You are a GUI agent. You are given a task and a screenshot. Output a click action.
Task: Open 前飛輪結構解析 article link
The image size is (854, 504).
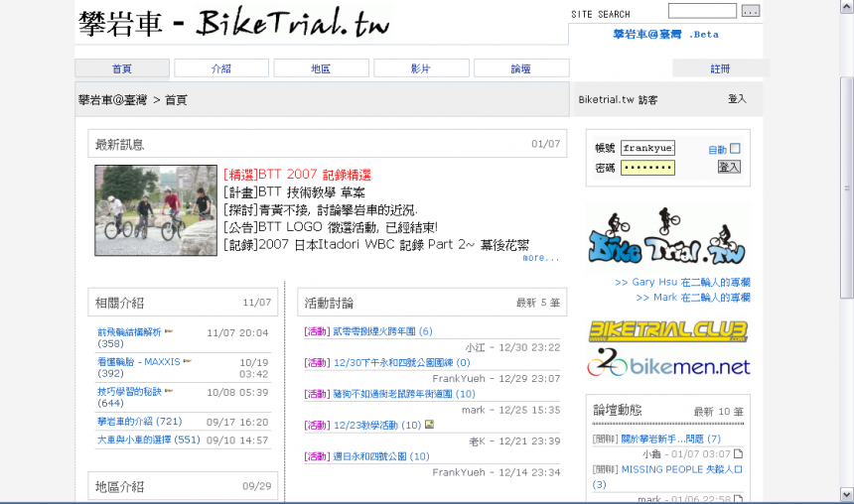[129, 332]
